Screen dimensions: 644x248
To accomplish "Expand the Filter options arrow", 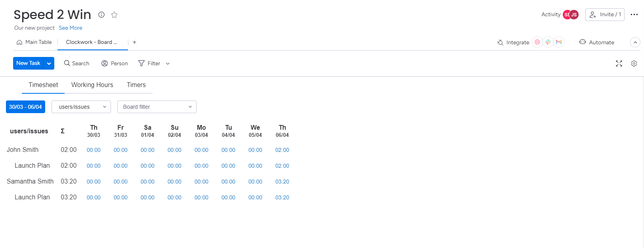I will click(x=168, y=63).
